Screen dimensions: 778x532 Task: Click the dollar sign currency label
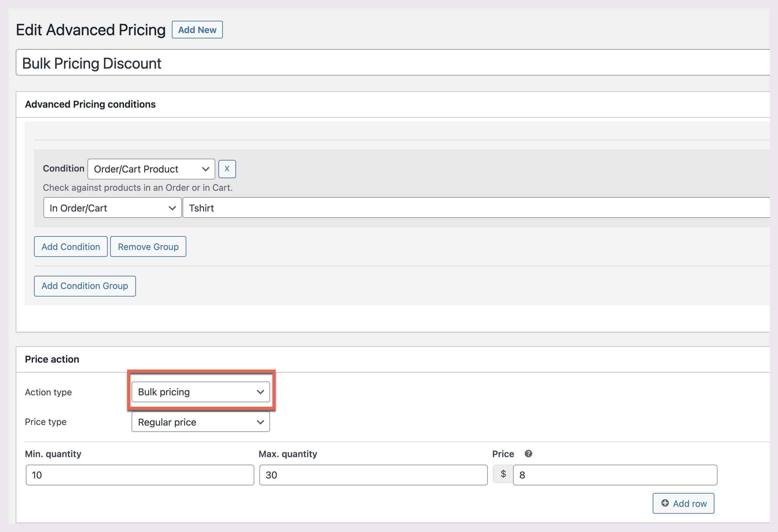(503, 474)
